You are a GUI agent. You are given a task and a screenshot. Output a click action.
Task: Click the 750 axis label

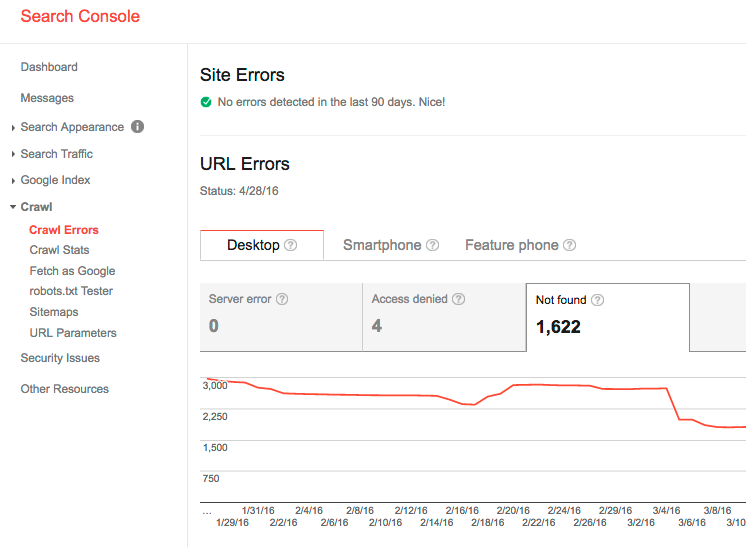(x=211, y=479)
